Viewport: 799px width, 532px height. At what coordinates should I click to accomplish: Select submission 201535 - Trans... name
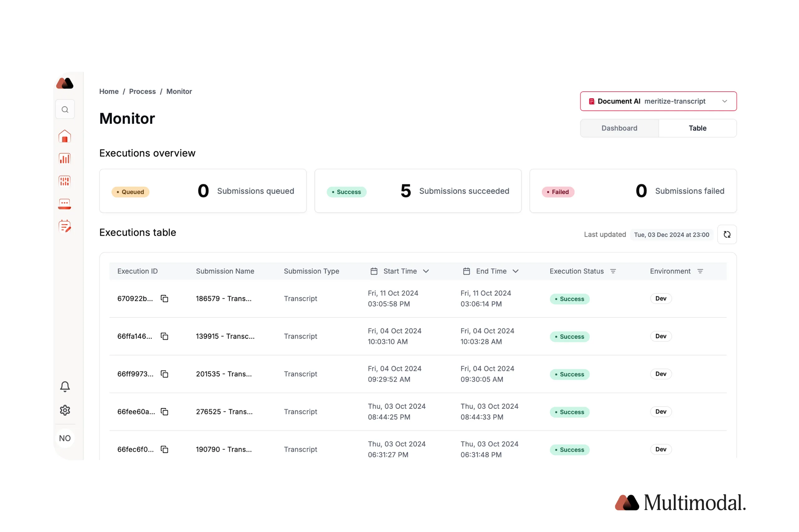(224, 374)
